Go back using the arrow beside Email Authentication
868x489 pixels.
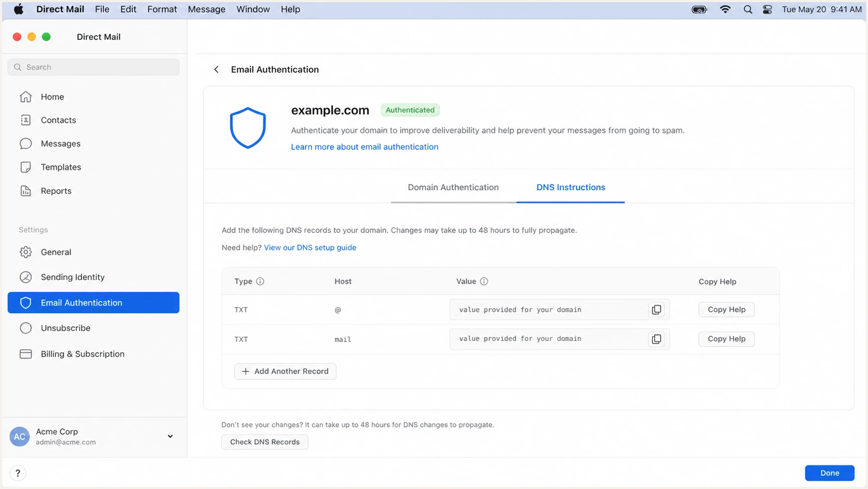[216, 70]
